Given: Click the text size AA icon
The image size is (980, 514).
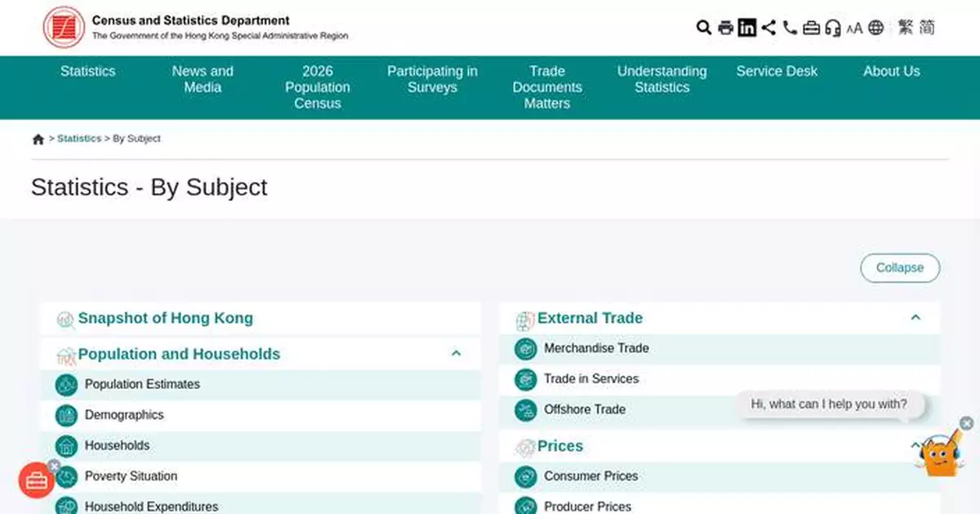Looking at the screenshot, I should (854, 29).
